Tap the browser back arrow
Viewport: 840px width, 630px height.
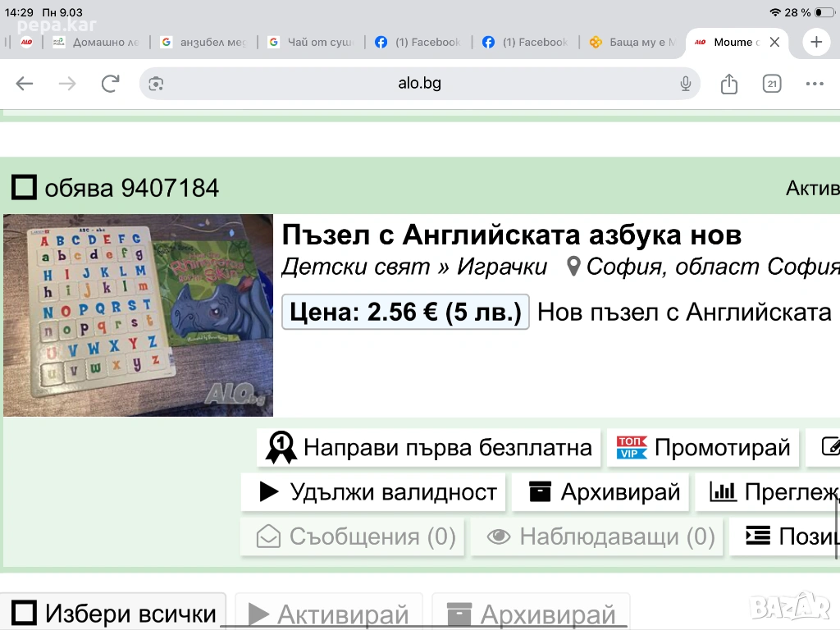25,84
